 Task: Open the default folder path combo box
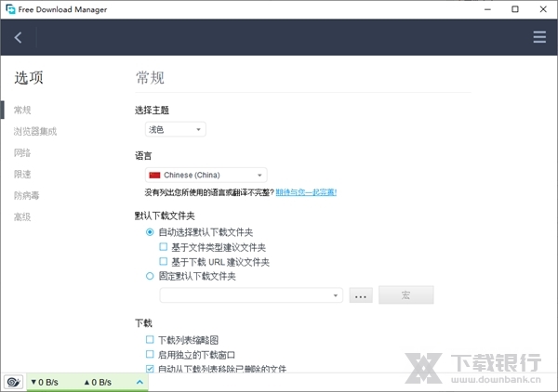(251, 295)
